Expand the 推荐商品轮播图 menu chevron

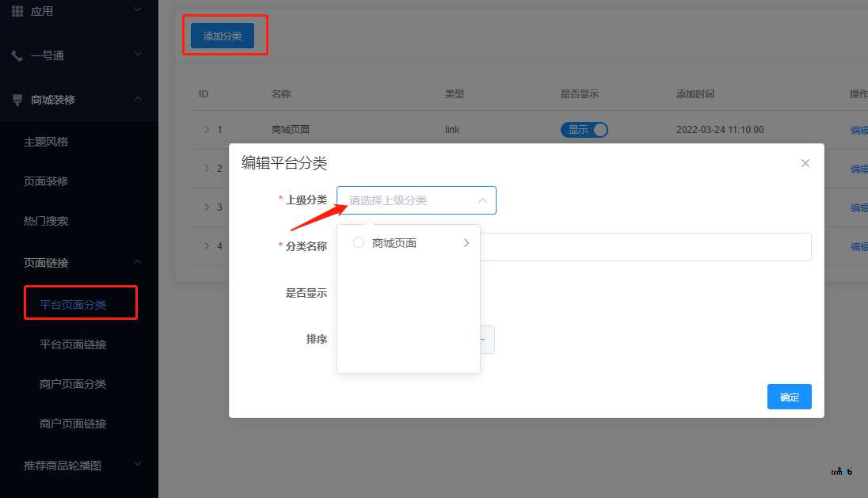coord(138,464)
